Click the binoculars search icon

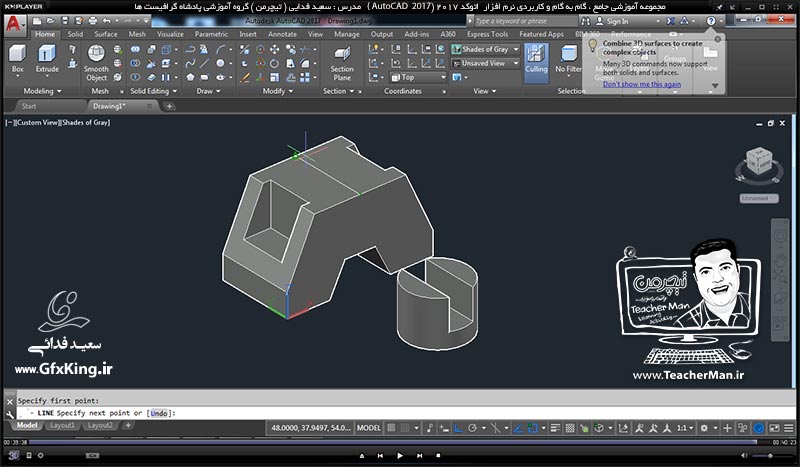[x=586, y=21]
